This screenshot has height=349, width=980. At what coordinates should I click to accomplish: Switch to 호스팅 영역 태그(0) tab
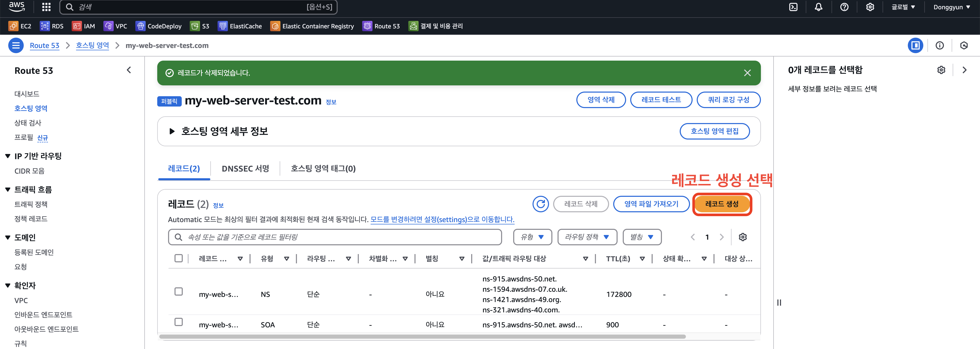click(x=323, y=169)
